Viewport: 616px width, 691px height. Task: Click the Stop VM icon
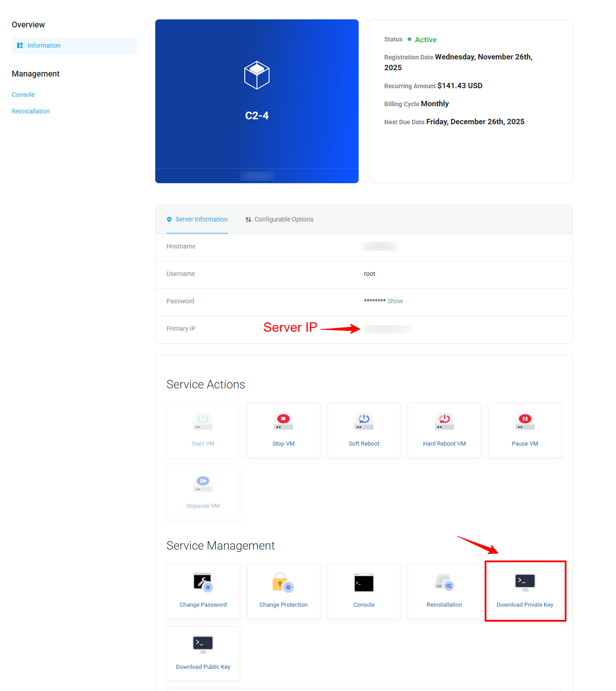coord(283,421)
